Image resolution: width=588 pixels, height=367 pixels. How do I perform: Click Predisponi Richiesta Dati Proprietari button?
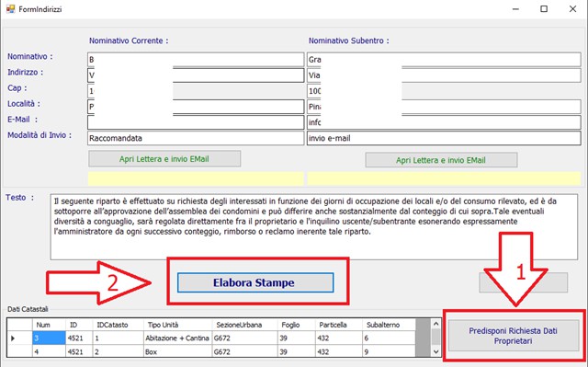[514, 336]
